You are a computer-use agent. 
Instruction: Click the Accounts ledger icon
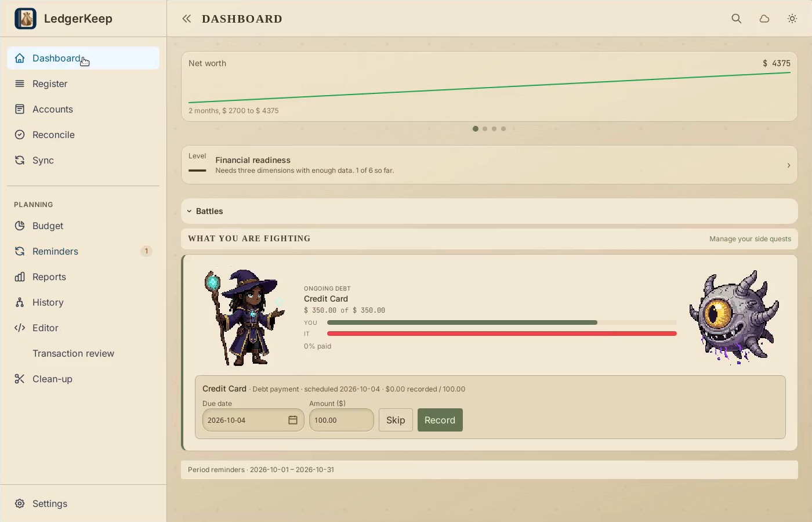[20, 109]
